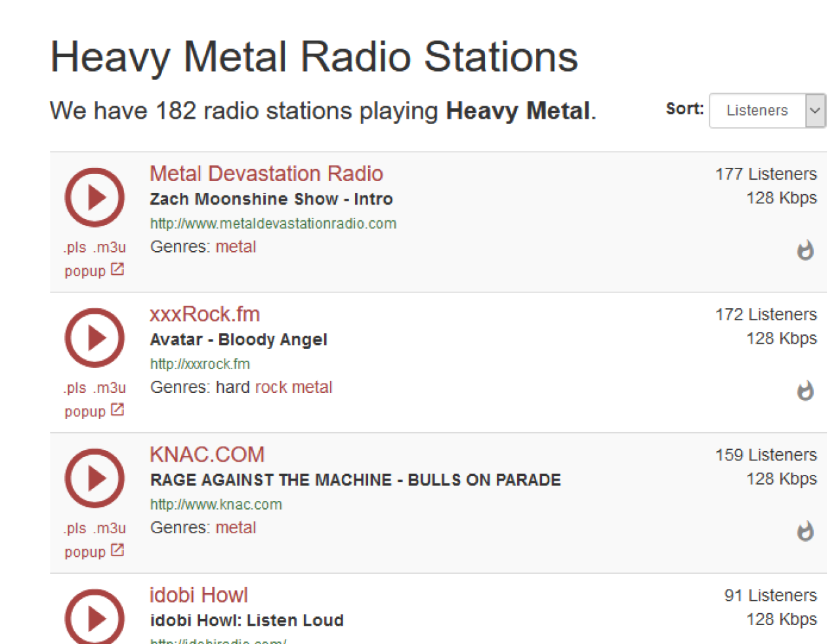The image size is (840, 644).
Task: Start playback of KNAC.COM
Action: (x=94, y=478)
